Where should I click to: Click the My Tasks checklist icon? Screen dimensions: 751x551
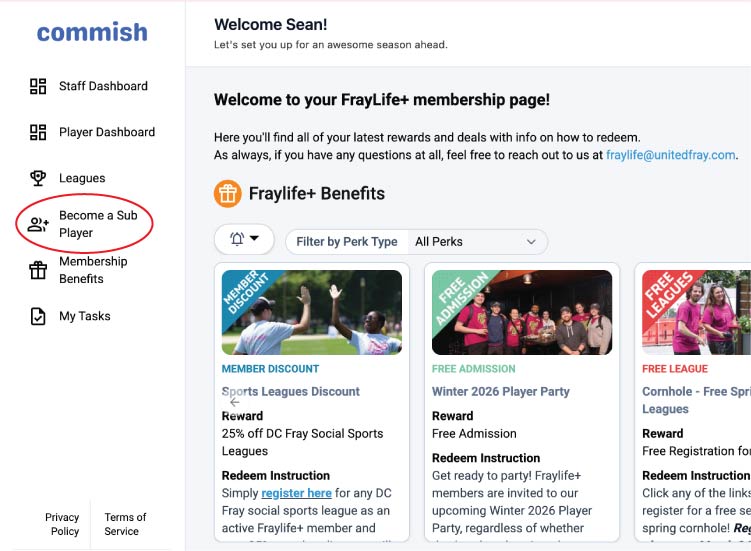[x=38, y=316]
